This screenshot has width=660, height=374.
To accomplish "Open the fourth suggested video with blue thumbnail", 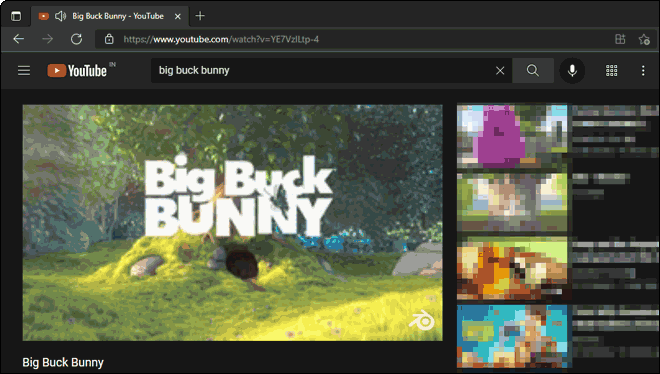I will click(512, 336).
